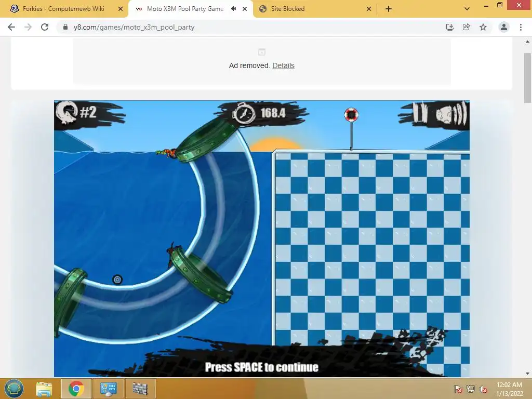View site info via the lock icon
This screenshot has height=399, width=532.
[65, 27]
